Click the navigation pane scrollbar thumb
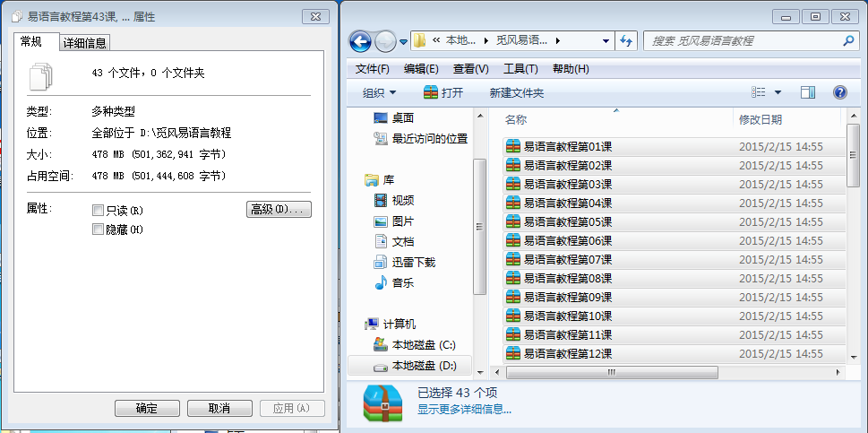 click(479, 227)
